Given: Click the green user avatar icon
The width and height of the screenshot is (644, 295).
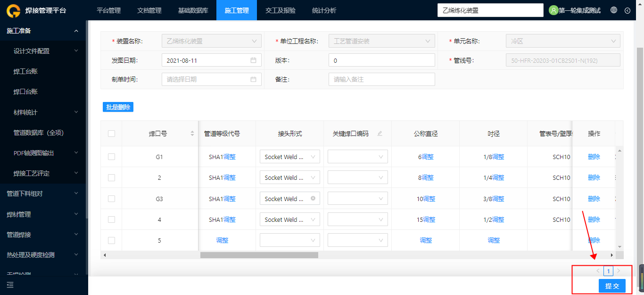Looking at the screenshot, I should pyautogui.click(x=553, y=10).
